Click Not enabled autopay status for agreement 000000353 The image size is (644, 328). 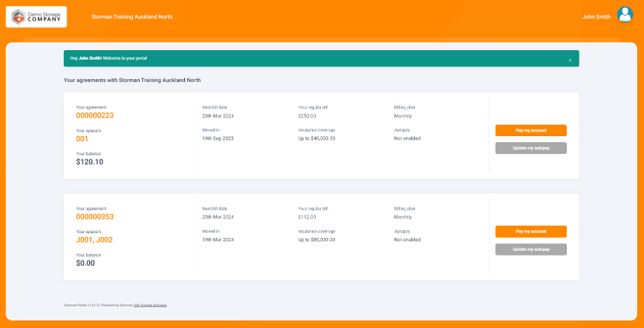point(407,240)
